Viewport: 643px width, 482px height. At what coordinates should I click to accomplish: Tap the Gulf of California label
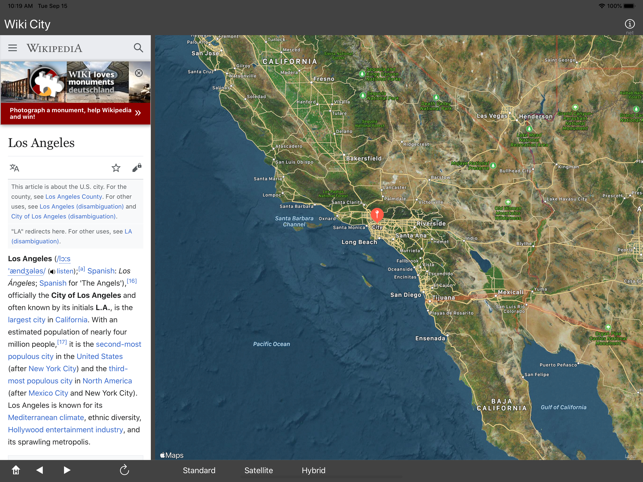[563, 407]
